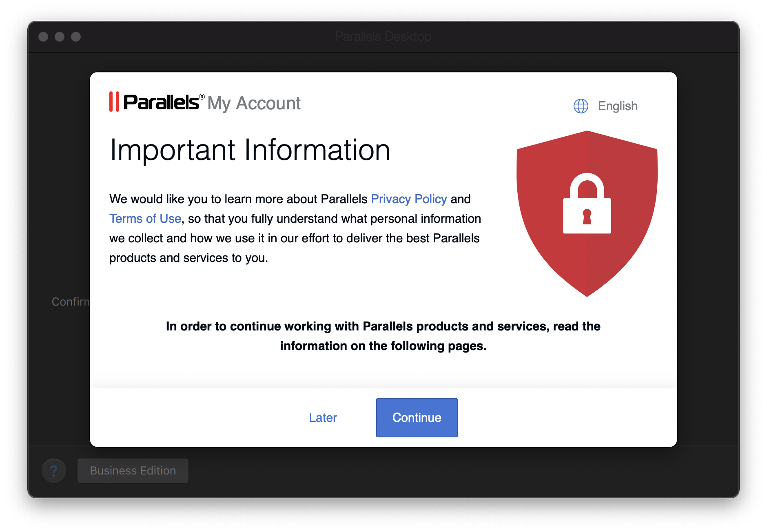Viewport: 767px width, 532px height.
Task: Click the globe language icon
Action: click(x=581, y=106)
